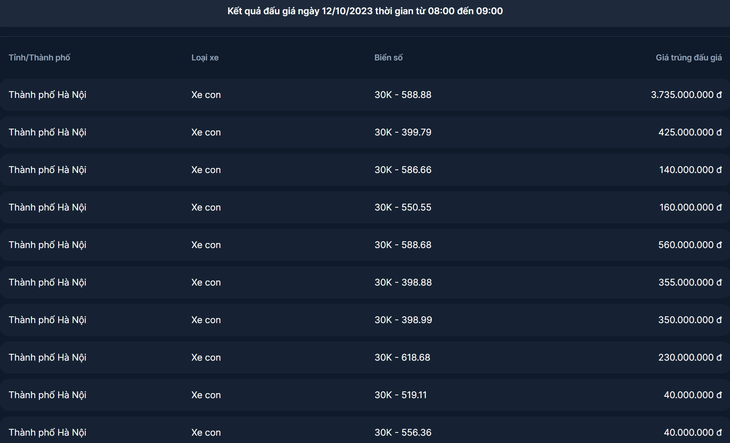Click the 355.000.000 đ winning price
This screenshot has width=730, height=443.
(x=690, y=282)
